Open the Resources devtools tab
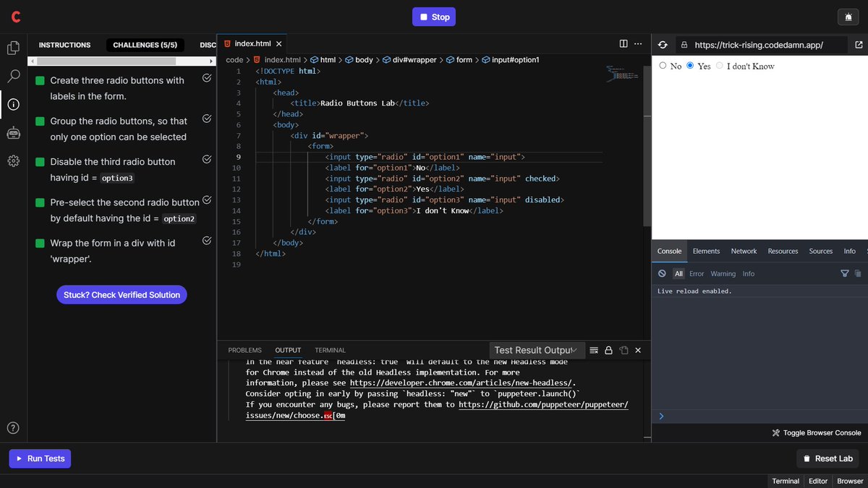 (783, 251)
